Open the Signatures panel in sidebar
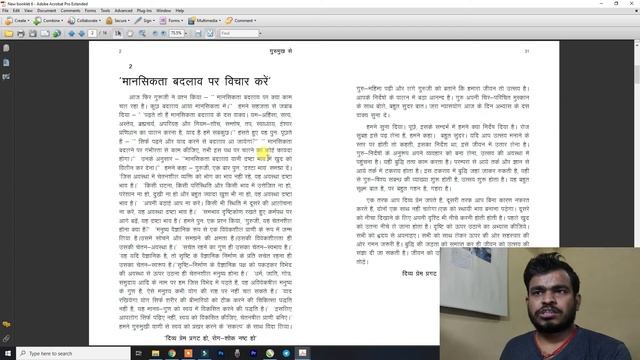640x360 pixels. 6,76
